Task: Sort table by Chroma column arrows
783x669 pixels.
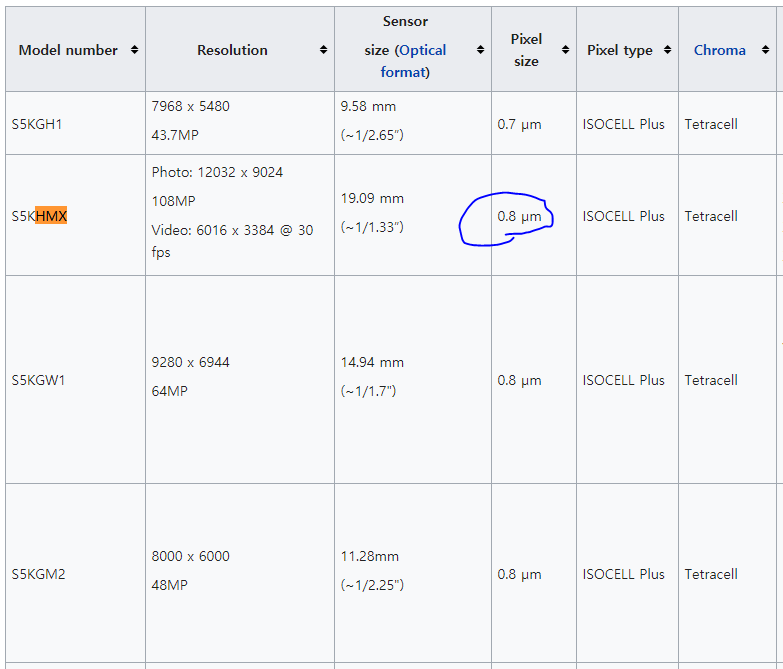Action: (x=765, y=49)
